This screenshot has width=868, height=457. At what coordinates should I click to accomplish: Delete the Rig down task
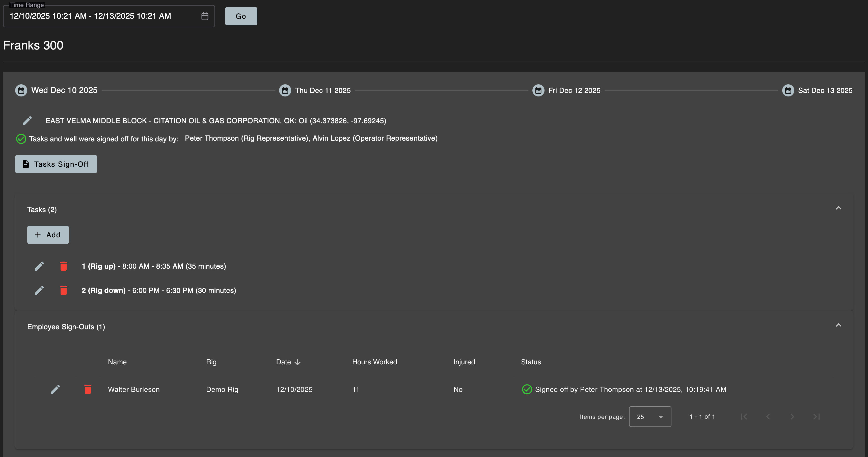pos(63,290)
